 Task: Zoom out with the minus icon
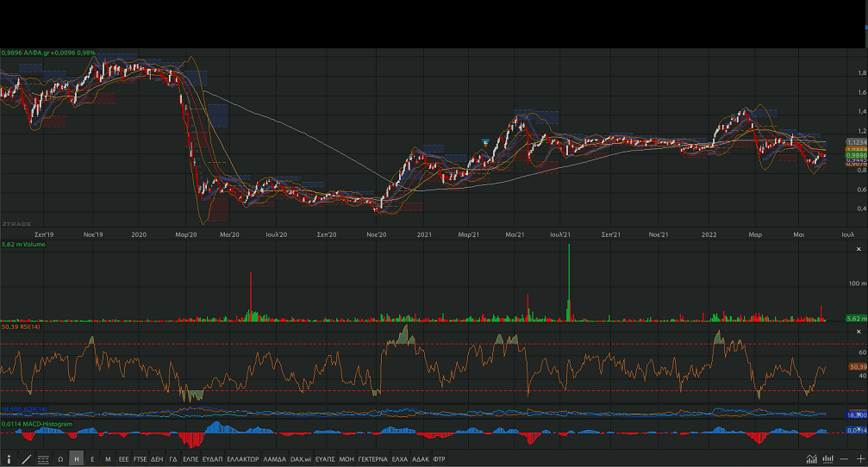click(845, 458)
